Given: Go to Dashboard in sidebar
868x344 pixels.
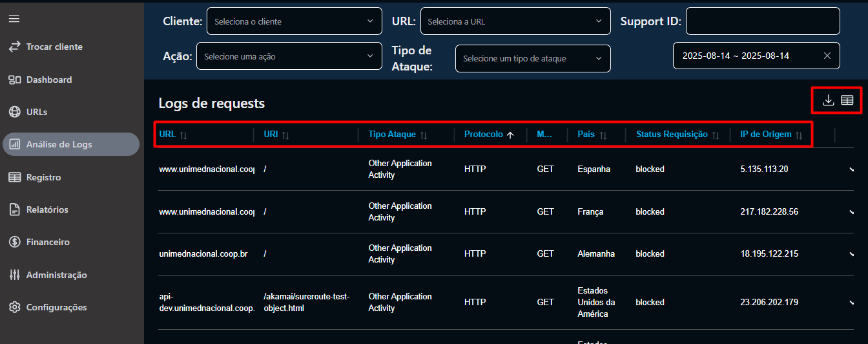Looking at the screenshot, I should [x=49, y=80].
